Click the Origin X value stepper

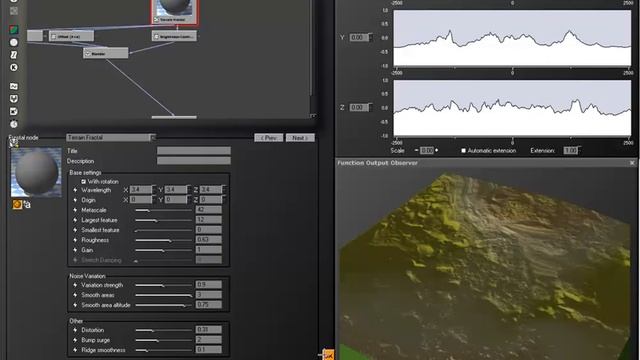click(153, 200)
